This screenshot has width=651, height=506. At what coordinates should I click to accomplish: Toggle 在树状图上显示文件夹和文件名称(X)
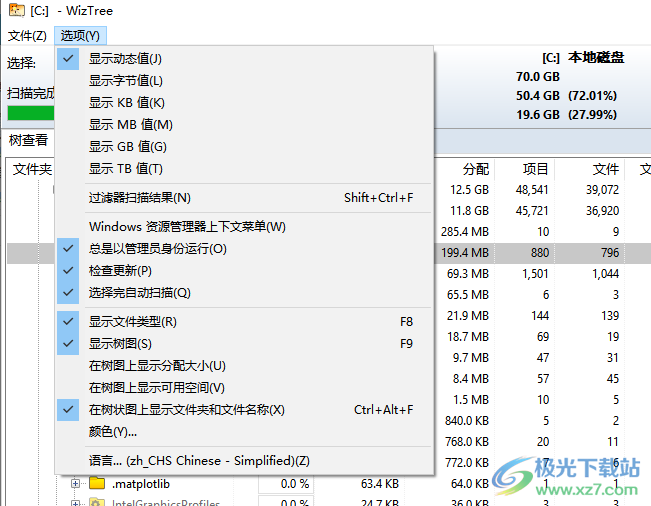pyautogui.click(x=245, y=410)
